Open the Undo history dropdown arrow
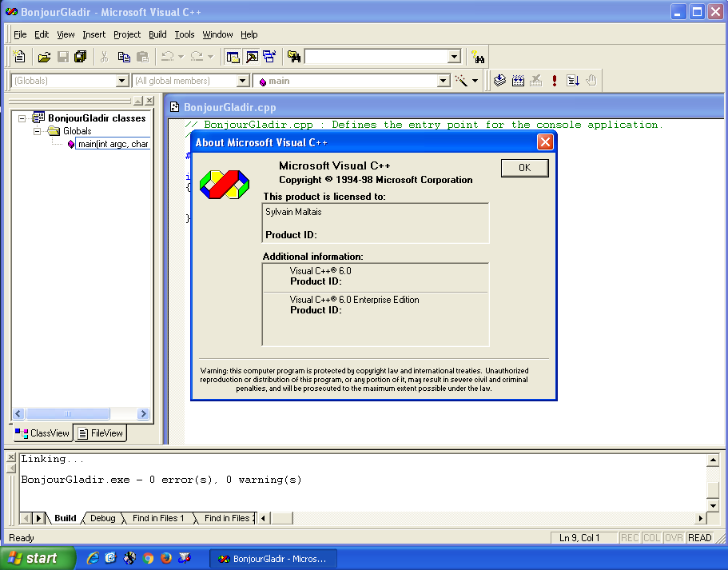728x570 pixels. (181, 57)
